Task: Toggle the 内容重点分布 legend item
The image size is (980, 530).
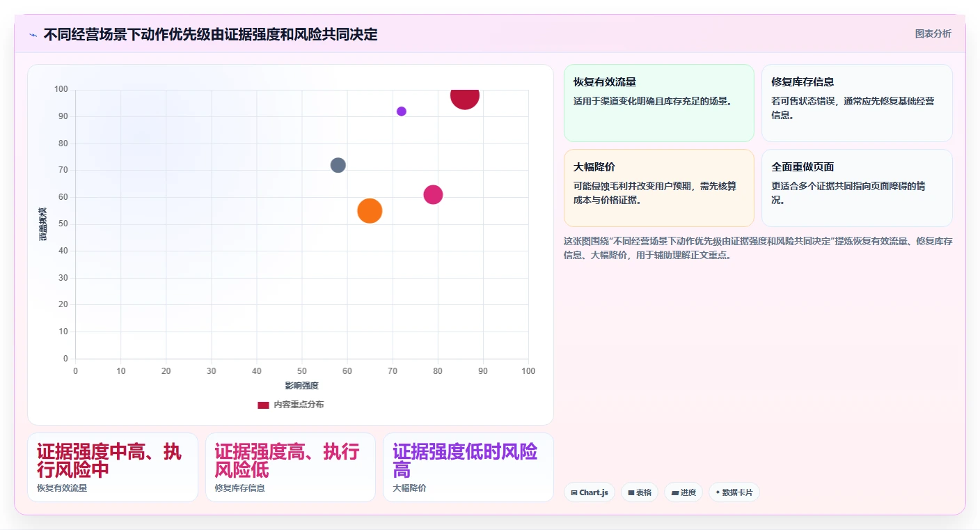Action: tap(290, 405)
